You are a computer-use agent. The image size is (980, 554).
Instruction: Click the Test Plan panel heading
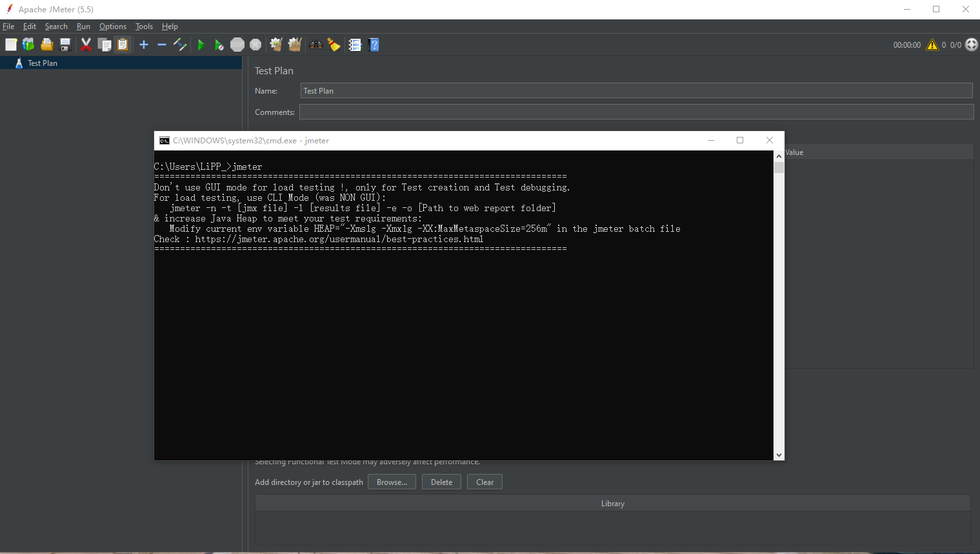[274, 71]
